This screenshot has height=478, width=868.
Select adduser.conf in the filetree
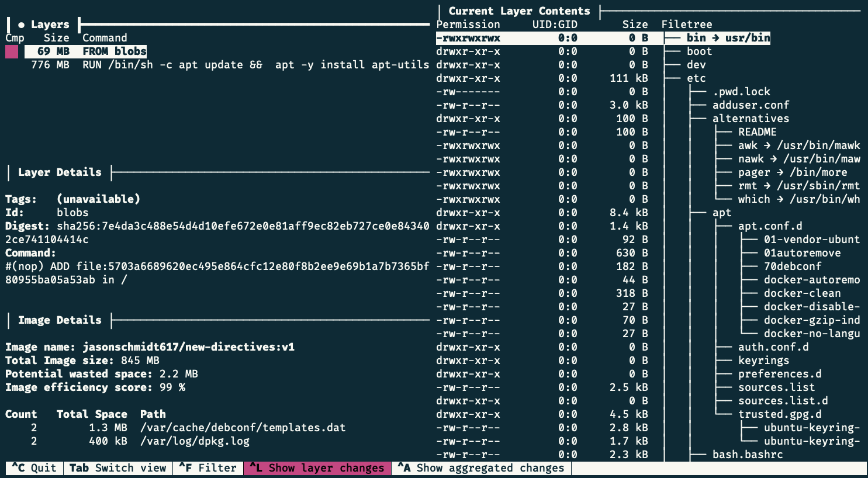point(751,105)
